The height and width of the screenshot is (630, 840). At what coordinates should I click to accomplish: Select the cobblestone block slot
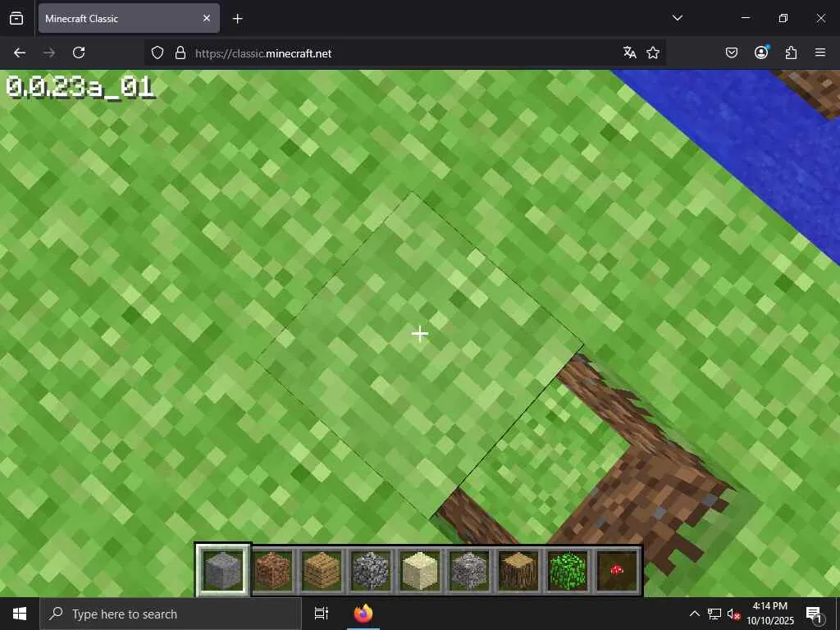(371, 571)
